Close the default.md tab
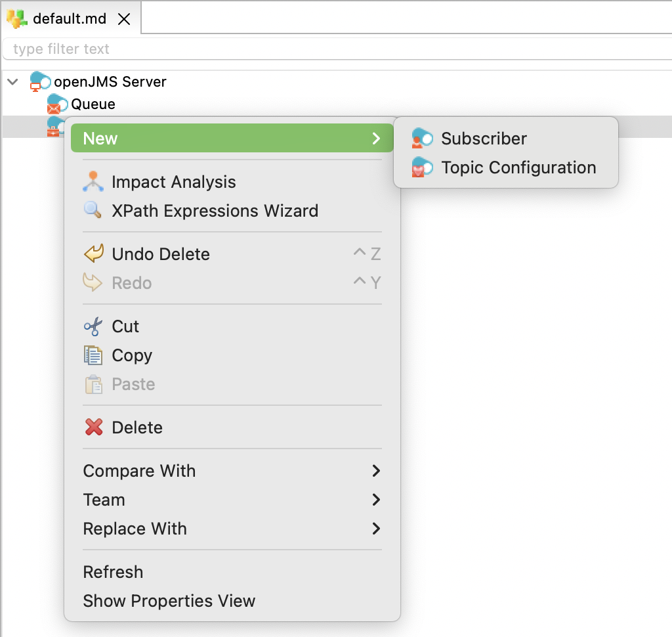The height and width of the screenshot is (637, 672). click(x=124, y=19)
